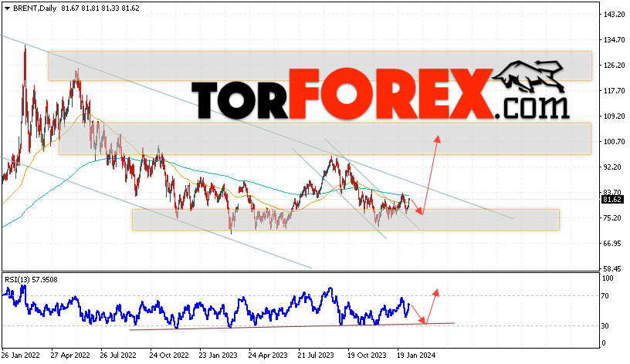Click the OHLC values 81.67 81.81 81.33 81.62
This screenshot has height=364, width=630.
[x=100, y=8]
